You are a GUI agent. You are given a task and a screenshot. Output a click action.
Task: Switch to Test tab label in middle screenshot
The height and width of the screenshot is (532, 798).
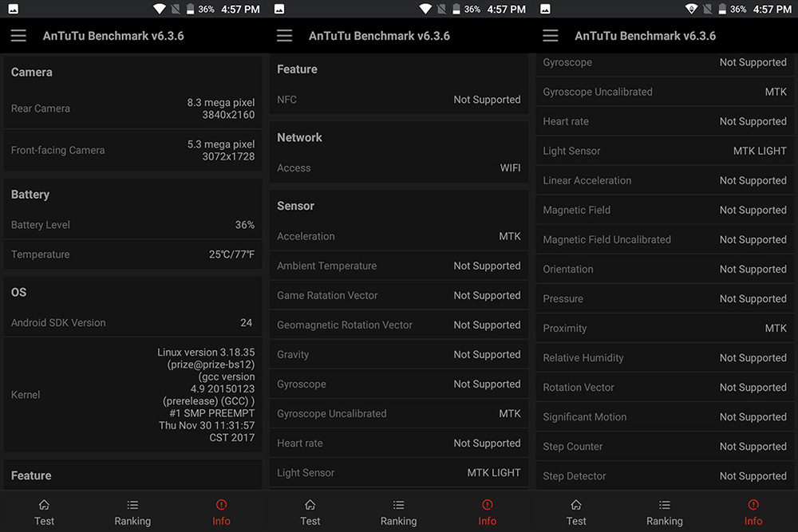(x=310, y=521)
